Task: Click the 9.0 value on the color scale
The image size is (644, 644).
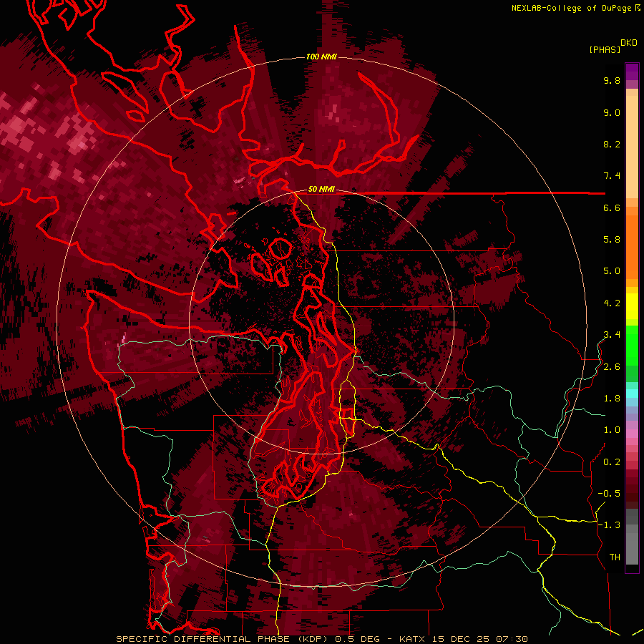Action: point(612,112)
